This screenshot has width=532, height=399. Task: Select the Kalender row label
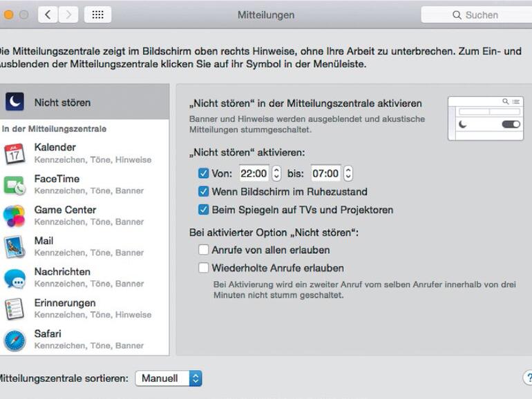(55, 147)
